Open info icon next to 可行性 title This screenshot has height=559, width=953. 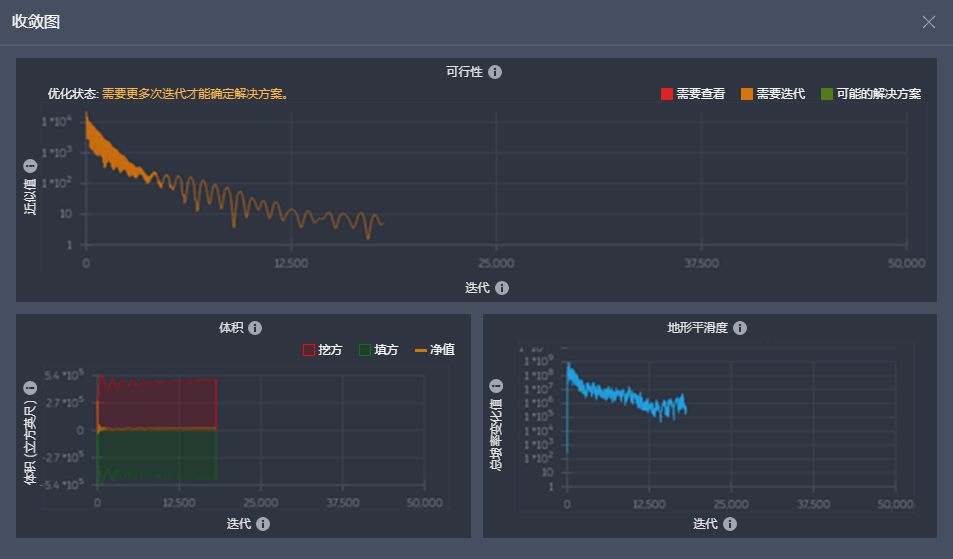click(495, 72)
